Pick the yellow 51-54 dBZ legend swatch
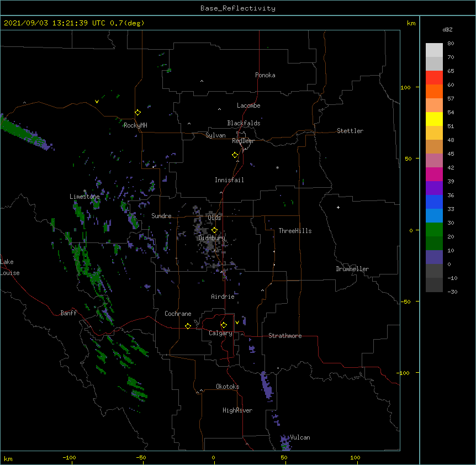This screenshot has height=465, width=476. 434,119
